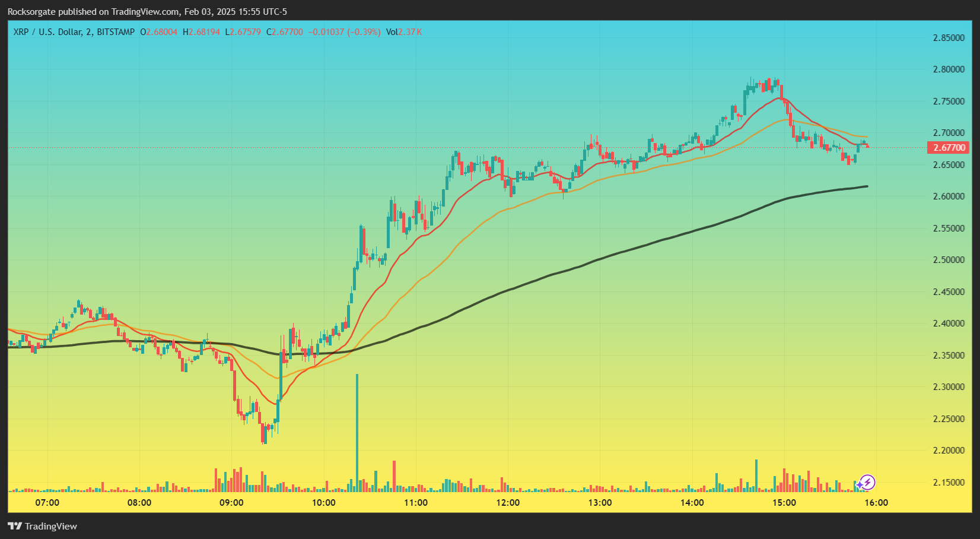This screenshot has width=980, height=539.
Task: Click the 2.15000 price axis label
Action: (x=949, y=482)
